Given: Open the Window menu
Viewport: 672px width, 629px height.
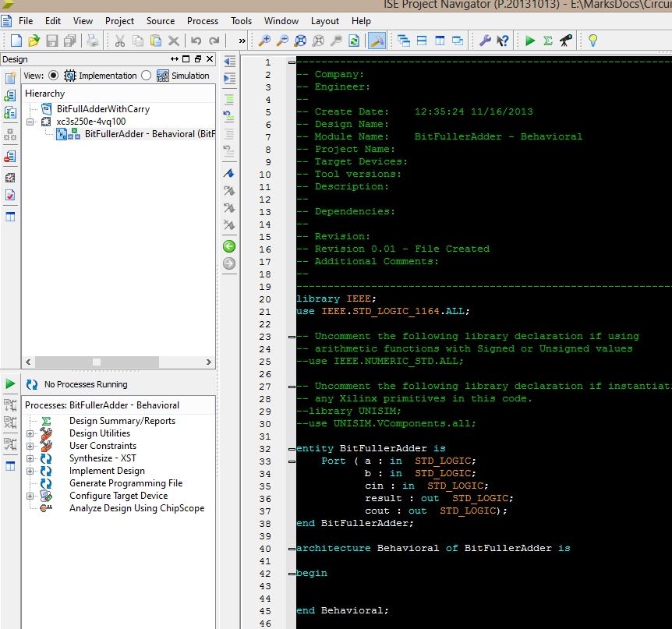Looking at the screenshot, I should point(281,21).
